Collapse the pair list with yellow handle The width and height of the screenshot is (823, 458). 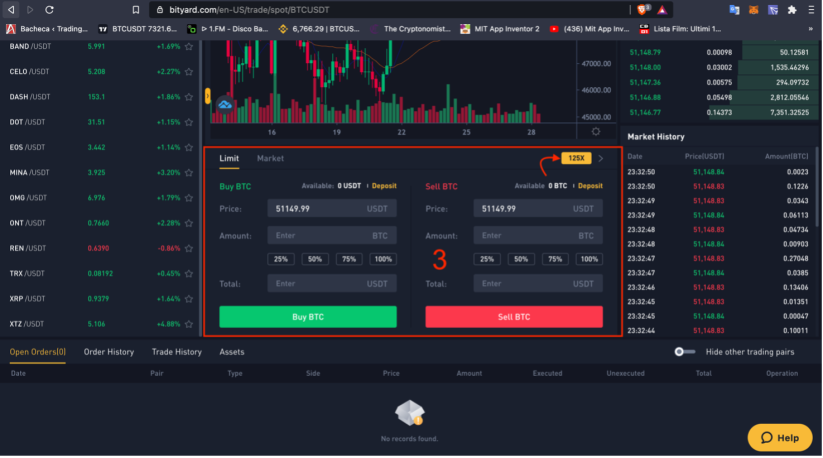207,96
